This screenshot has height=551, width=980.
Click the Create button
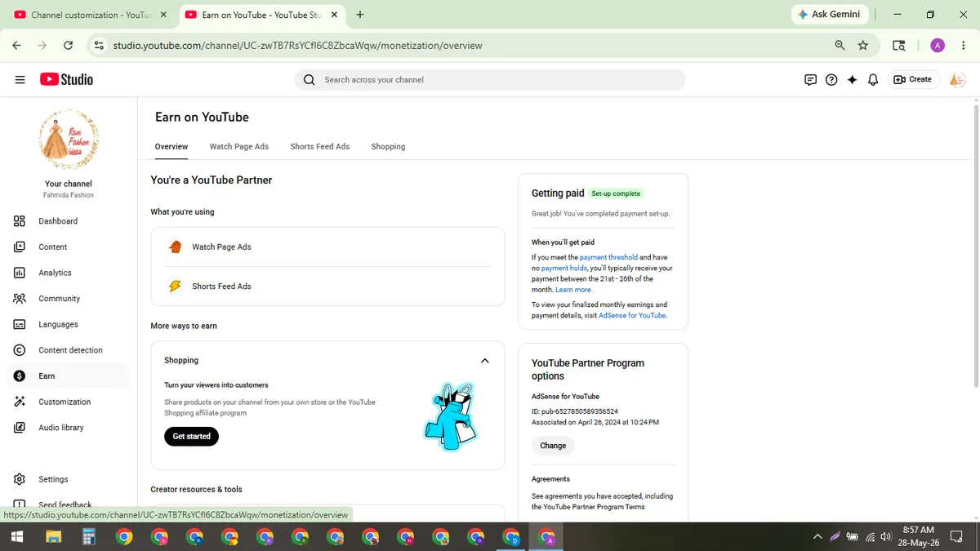(913, 79)
